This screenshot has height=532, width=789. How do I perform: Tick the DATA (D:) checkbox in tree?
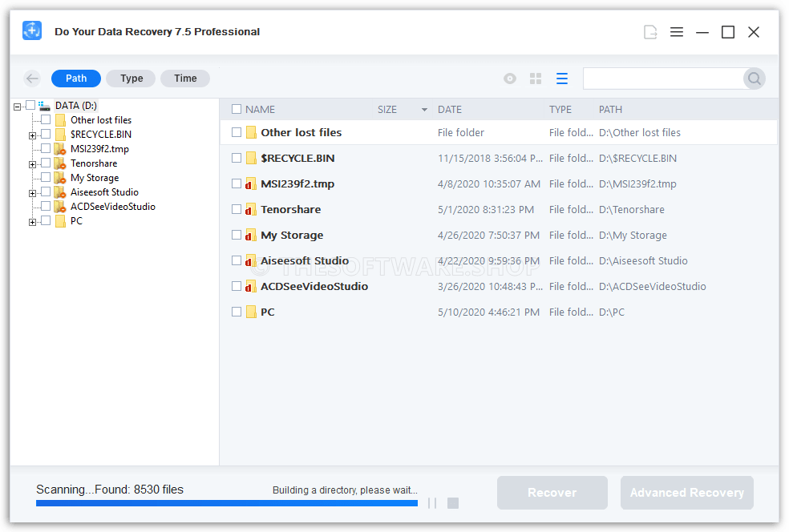point(30,105)
